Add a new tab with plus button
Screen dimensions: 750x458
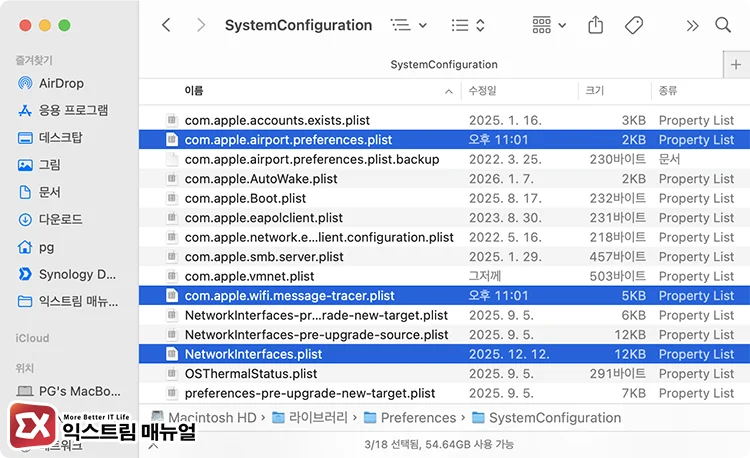(x=736, y=64)
